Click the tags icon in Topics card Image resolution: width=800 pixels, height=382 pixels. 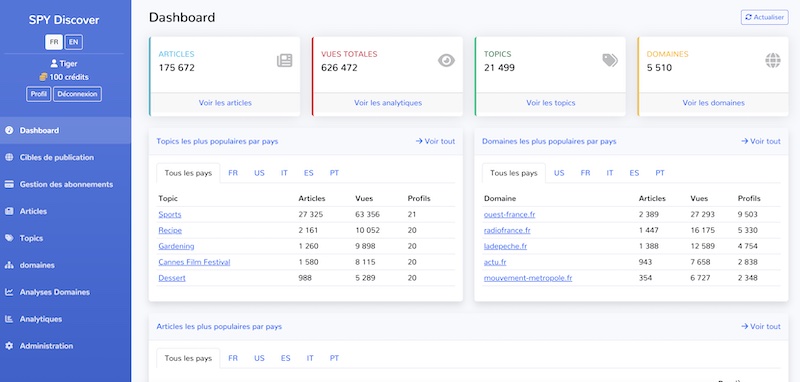coord(610,61)
